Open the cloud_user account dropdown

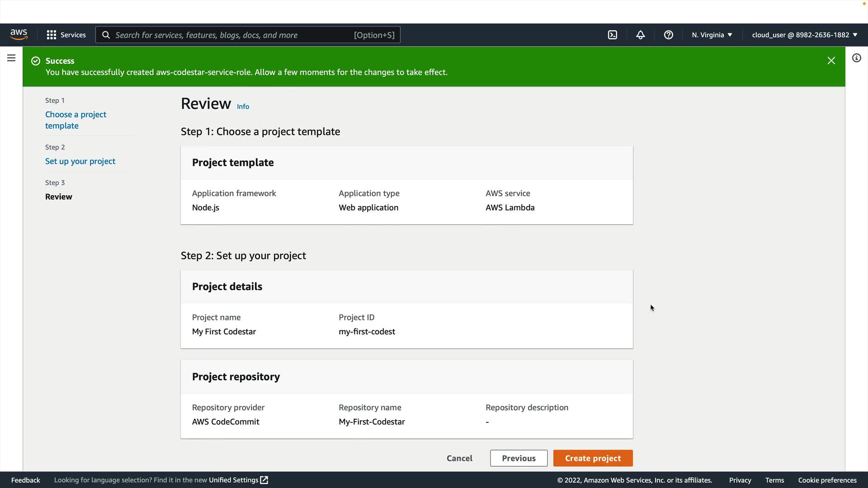(x=804, y=35)
